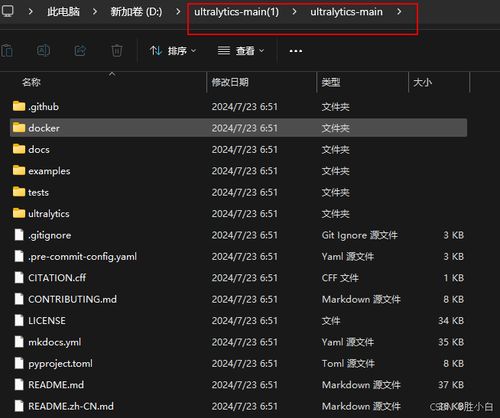
Task: Sort by the 名称 column header
Action: point(31,82)
